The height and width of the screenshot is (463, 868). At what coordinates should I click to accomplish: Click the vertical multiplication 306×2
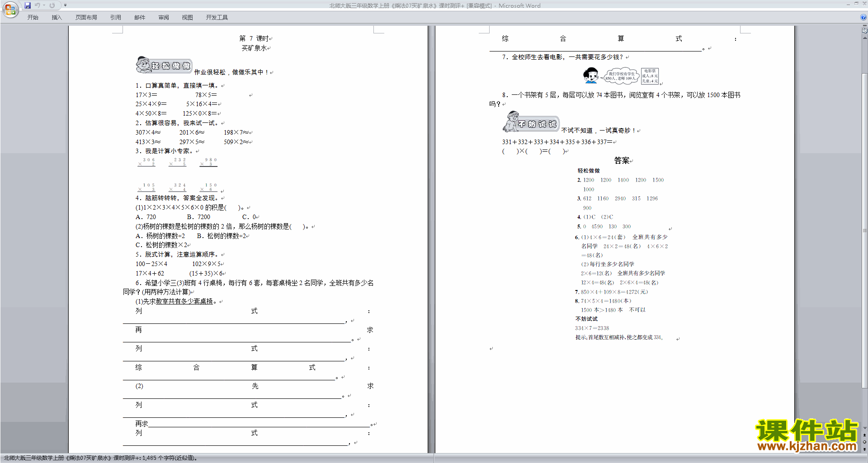coord(146,162)
